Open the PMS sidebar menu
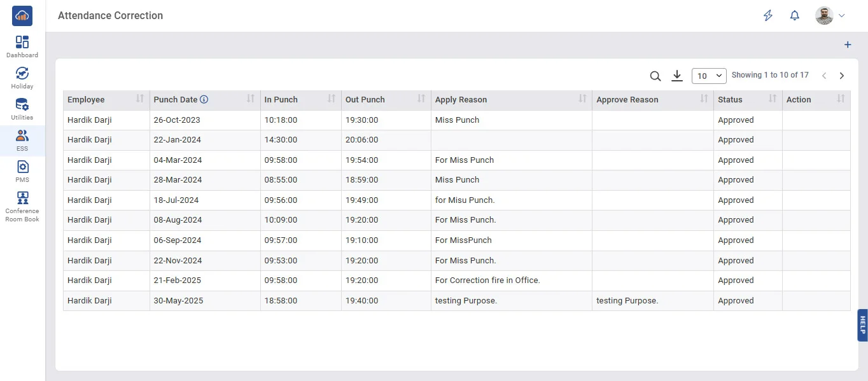 [x=22, y=172]
